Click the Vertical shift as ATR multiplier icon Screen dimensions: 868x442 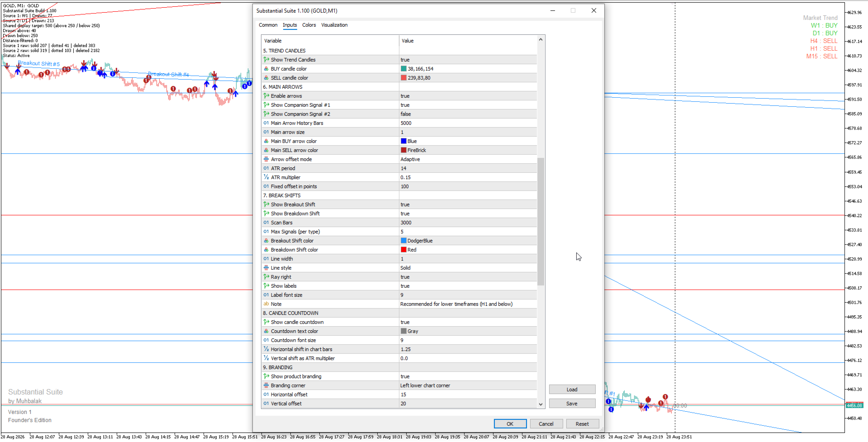[266, 358]
